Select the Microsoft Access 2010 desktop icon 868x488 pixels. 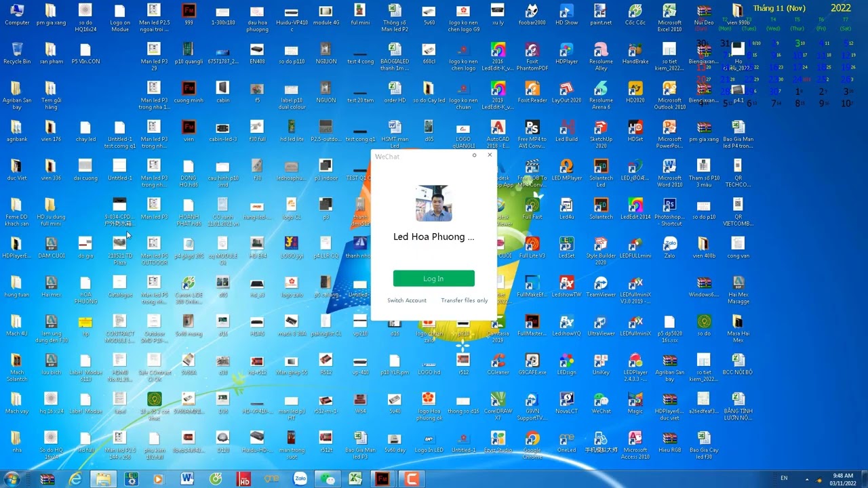point(635,445)
